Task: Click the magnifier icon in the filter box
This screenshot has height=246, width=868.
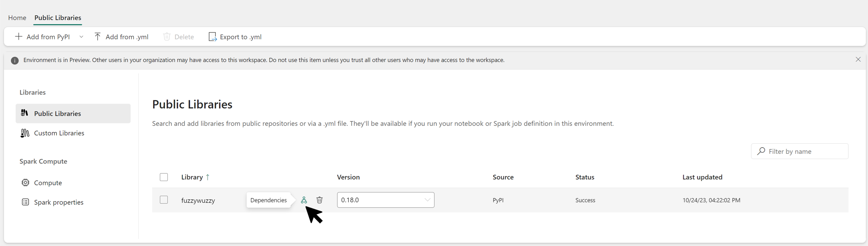Action: point(761,151)
